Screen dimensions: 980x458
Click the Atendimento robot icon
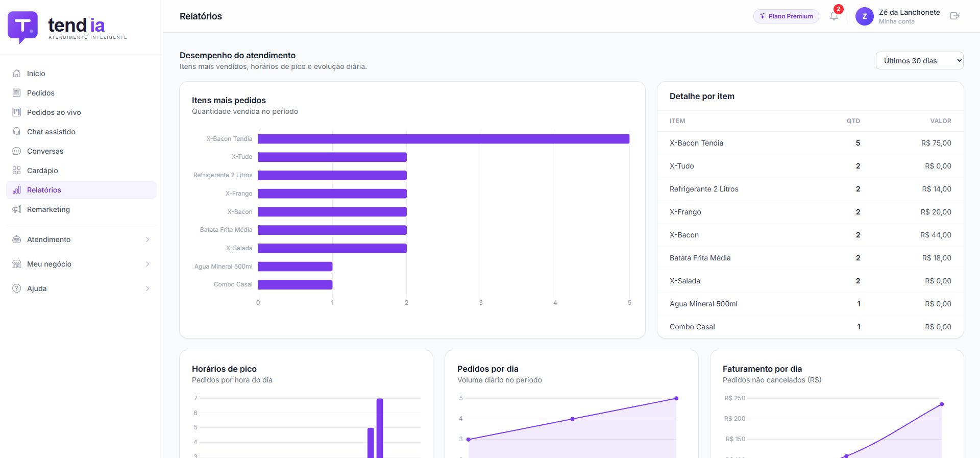(17, 239)
